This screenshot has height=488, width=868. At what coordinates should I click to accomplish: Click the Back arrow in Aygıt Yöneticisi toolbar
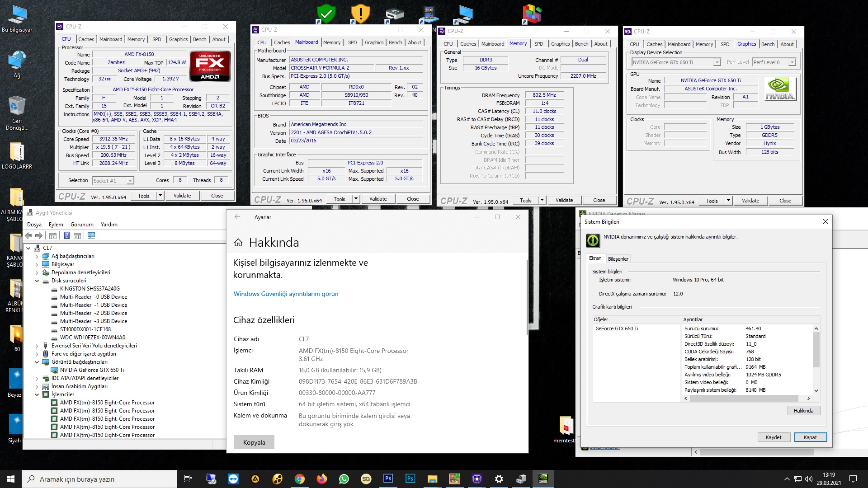point(28,235)
